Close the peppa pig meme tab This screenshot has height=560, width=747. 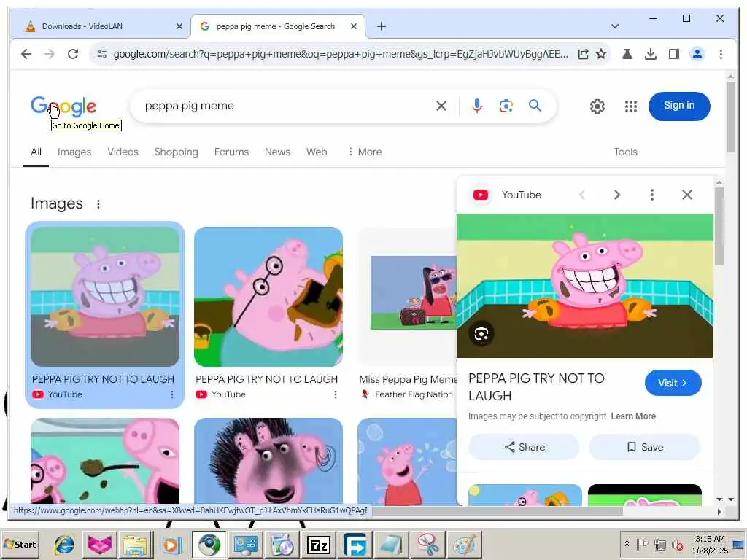tap(354, 26)
